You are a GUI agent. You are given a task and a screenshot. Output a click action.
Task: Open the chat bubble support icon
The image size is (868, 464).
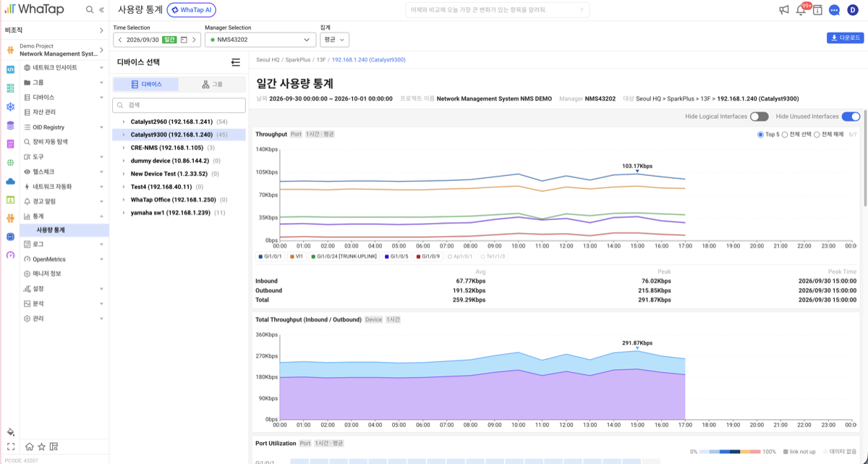[x=834, y=10]
